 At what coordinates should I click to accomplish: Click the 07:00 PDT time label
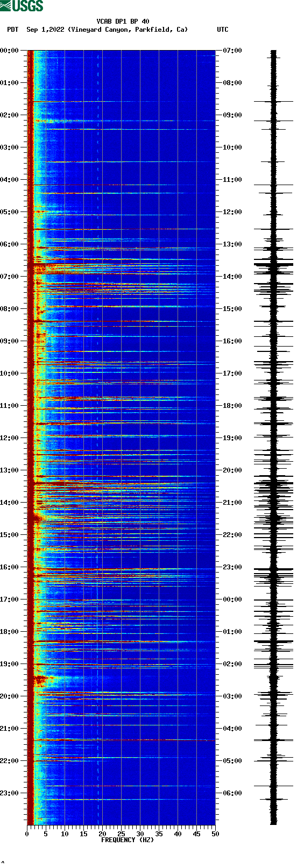click(10, 277)
